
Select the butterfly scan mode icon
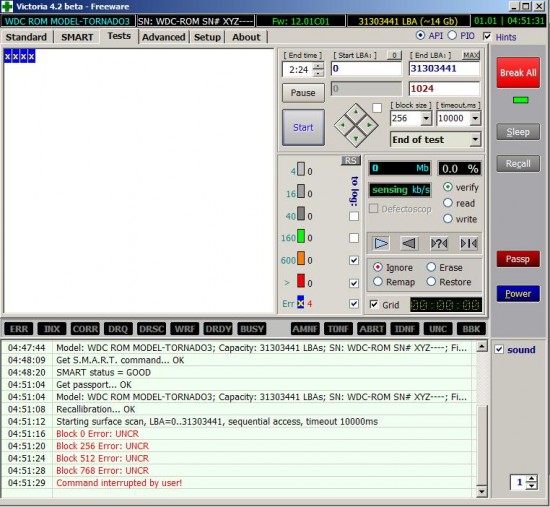click(x=469, y=243)
